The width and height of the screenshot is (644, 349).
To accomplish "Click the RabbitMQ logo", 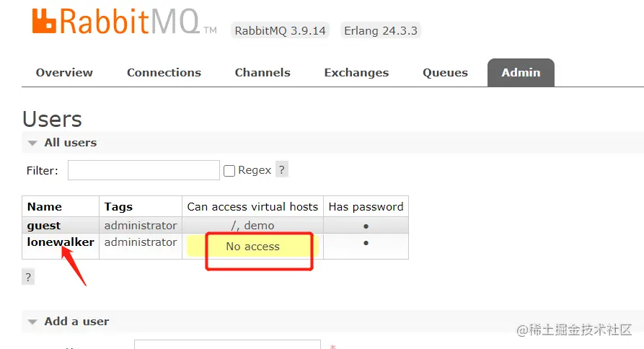I will tap(124, 22).
